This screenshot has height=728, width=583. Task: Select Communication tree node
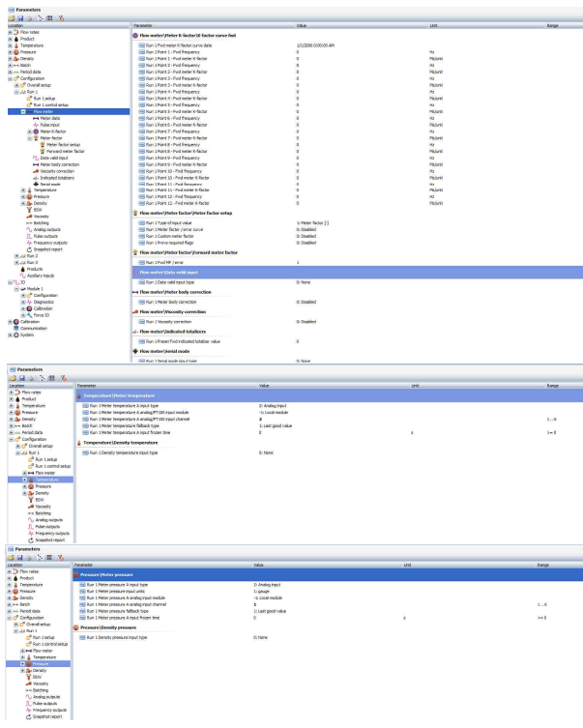pyautogui.click(x=34, y=329)
